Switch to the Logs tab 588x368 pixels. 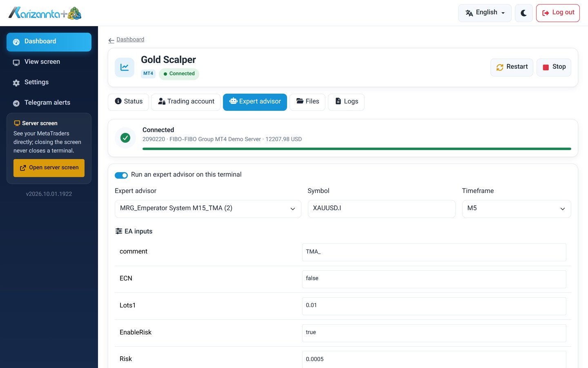click(346, 102)
